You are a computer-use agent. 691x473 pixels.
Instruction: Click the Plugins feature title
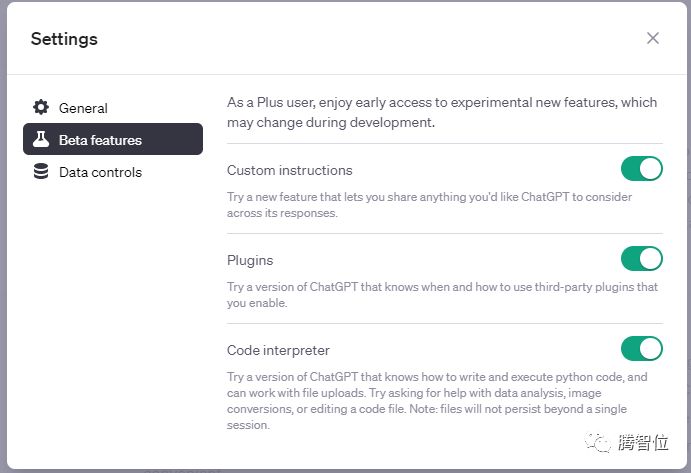point(250,260)
